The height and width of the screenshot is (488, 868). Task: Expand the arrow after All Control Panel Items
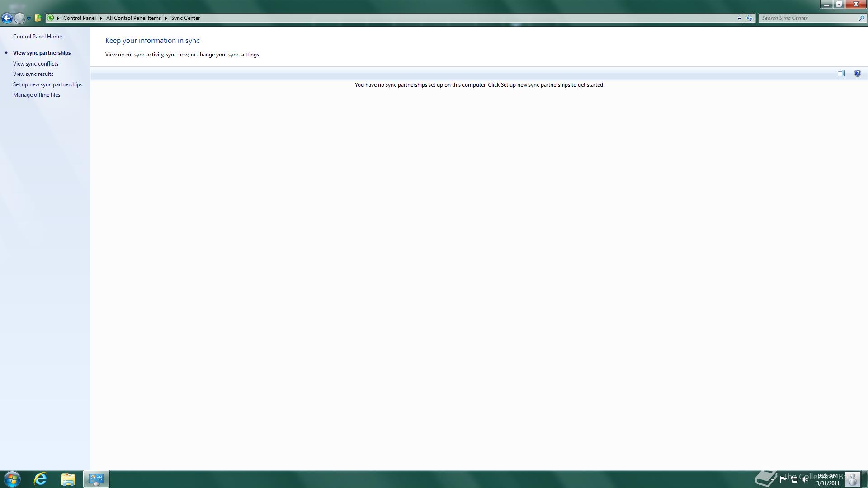[x=166, y=18]
